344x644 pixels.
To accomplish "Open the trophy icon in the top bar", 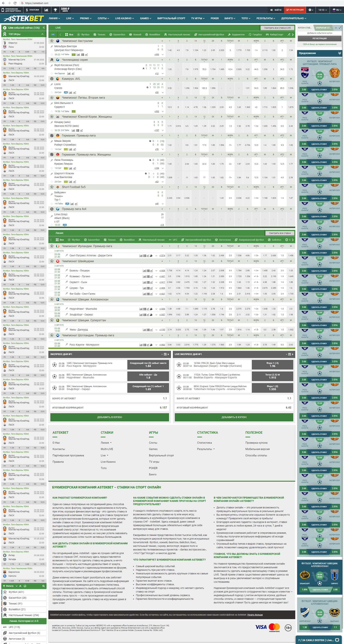I will [x=55, y=10].
